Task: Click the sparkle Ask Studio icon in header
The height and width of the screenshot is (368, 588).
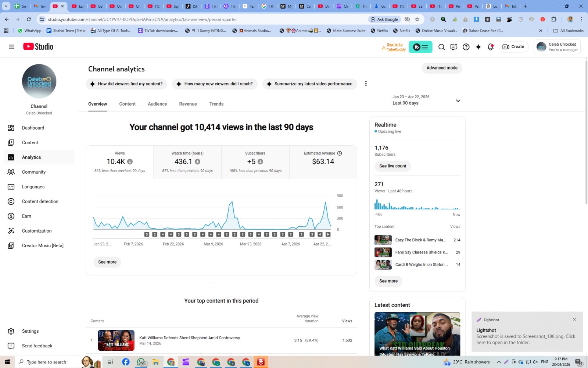Action: coord(478,47)
